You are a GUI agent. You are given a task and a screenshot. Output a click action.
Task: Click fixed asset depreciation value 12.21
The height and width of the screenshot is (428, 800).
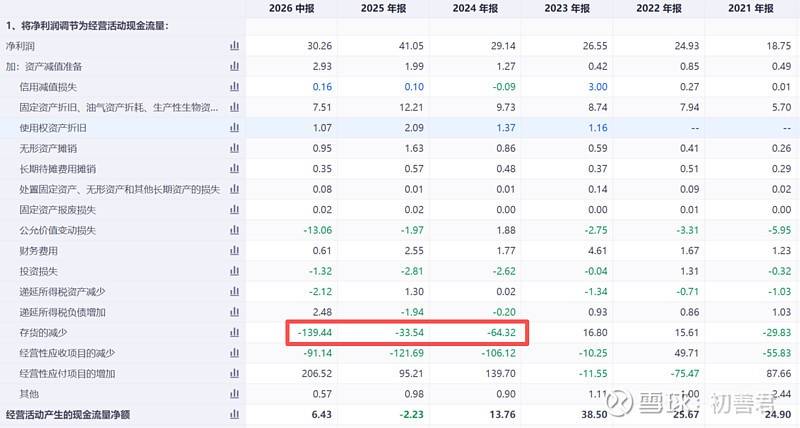click(411, 107)
